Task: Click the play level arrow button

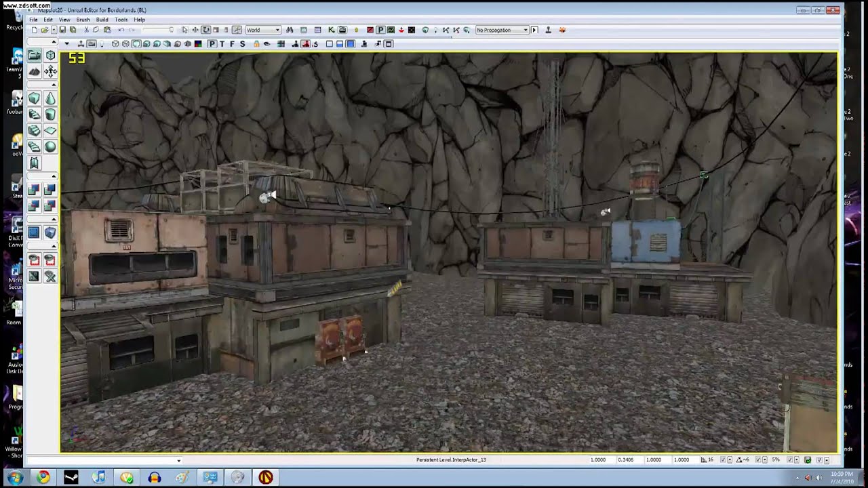Action: pos(534,30)
